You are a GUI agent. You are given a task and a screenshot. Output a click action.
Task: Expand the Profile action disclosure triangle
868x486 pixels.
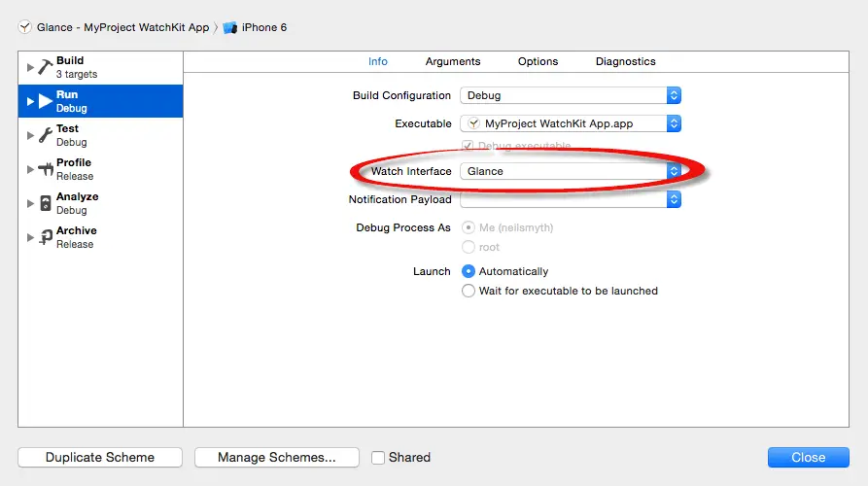[30, 169]
